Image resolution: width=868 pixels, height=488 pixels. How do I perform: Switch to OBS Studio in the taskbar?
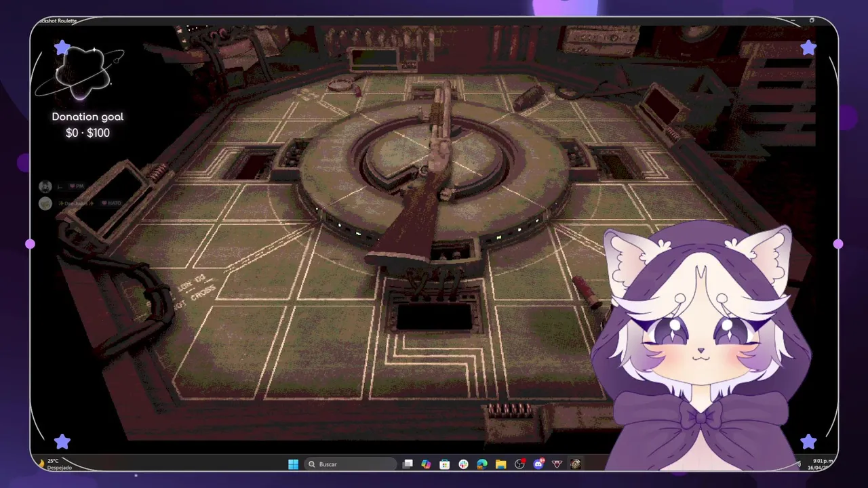520,464
